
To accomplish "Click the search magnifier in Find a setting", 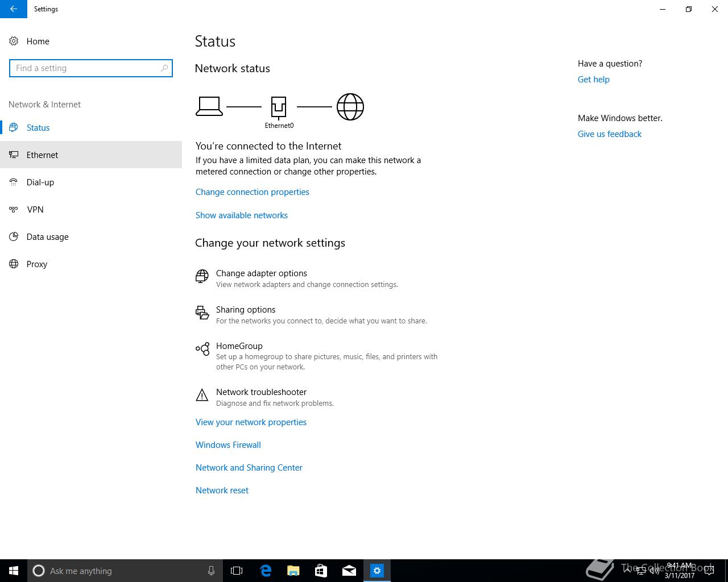I will click(x=164, y=68).
